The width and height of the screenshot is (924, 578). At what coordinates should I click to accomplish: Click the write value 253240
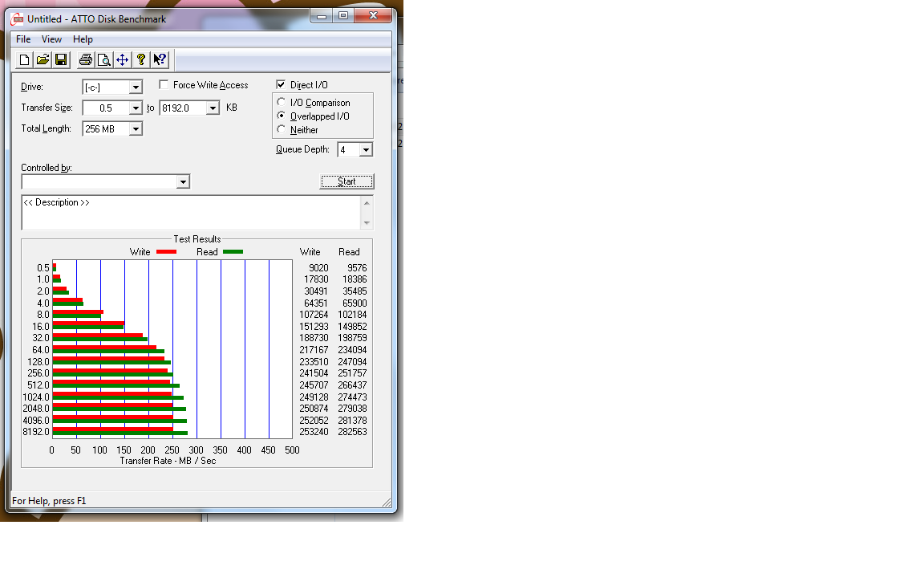[314, 432]
